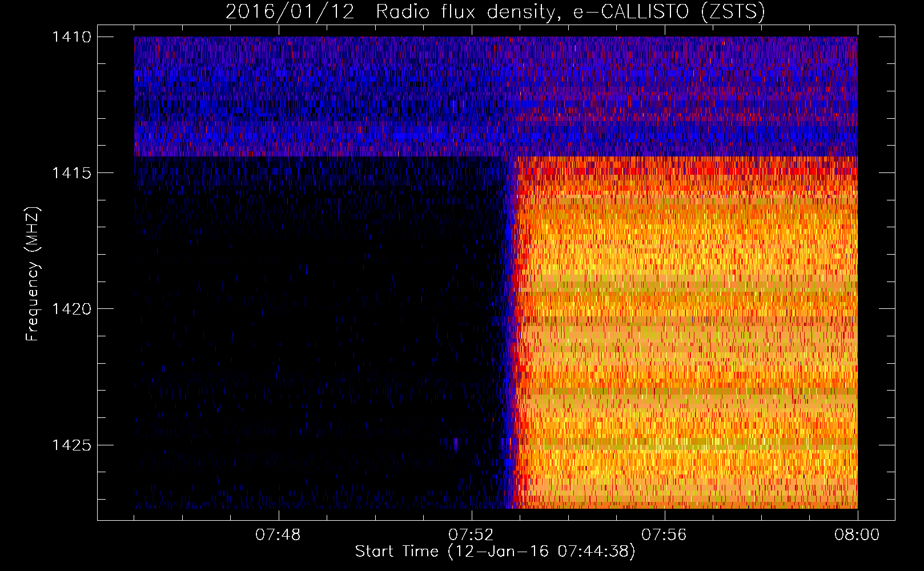The height and width of the screenshot is (571, 924).
Task: Click the "08:00" time axis label
Action: [857, 535]
